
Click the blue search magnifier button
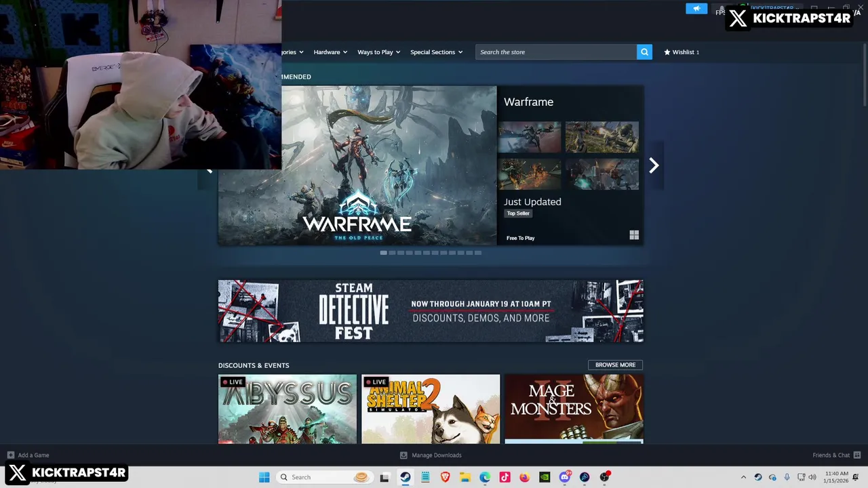pos(644,52)
